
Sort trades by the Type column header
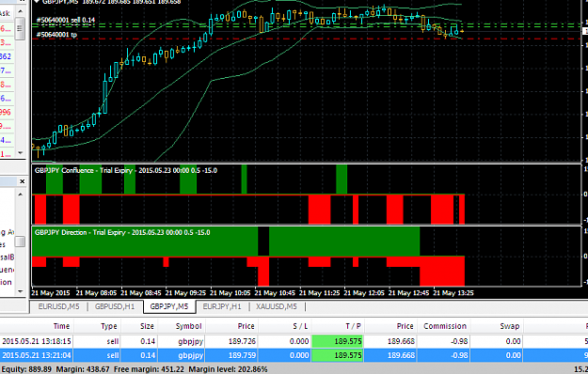(98, 326)
